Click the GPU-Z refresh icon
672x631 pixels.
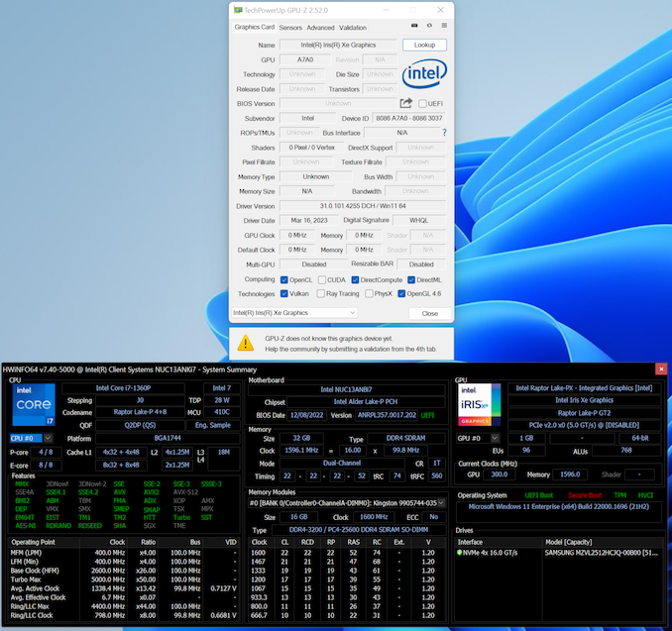coord(429,27)
